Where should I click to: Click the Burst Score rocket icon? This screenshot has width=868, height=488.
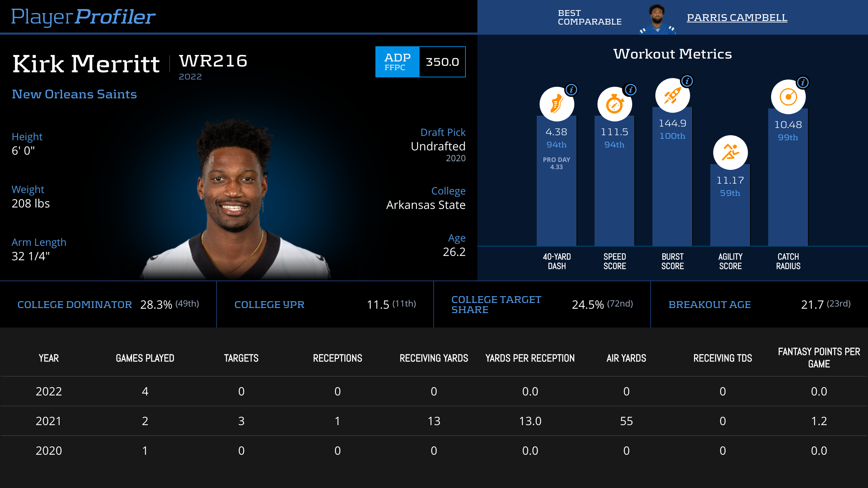click(672, 95)
